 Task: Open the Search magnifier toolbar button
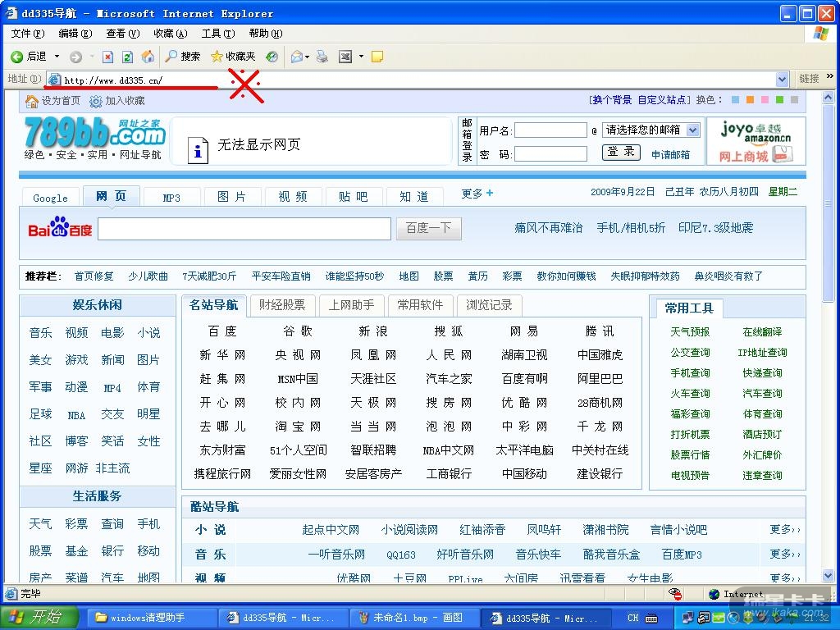pyautogui.click(x=183, y=57)
